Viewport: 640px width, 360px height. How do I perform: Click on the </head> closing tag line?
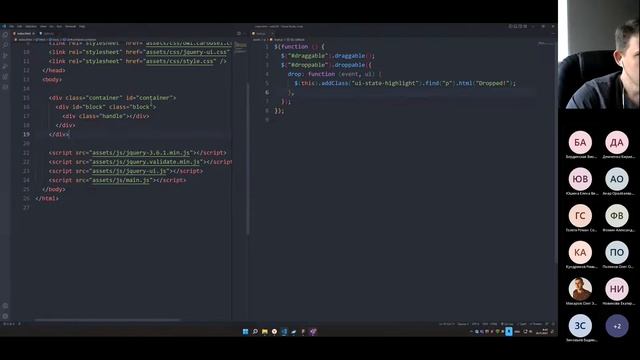point(53,70)
